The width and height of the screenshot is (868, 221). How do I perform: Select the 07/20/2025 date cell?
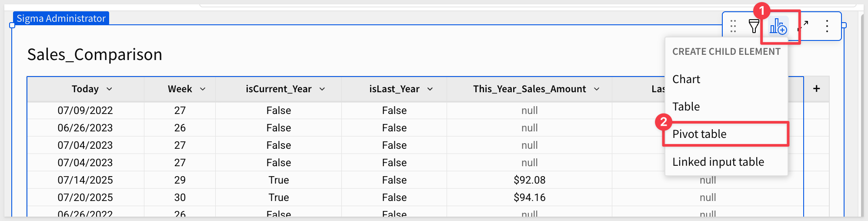click(85, 198)
